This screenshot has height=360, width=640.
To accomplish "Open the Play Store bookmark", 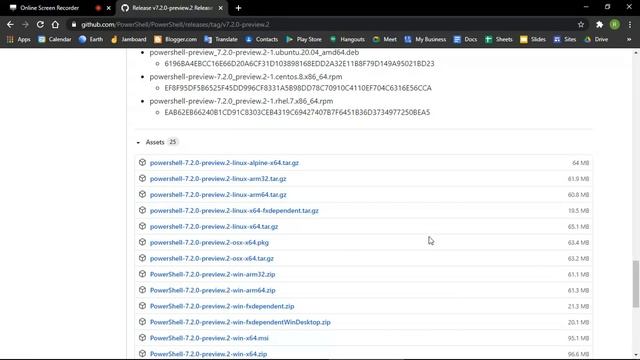I will click(304, 39).
